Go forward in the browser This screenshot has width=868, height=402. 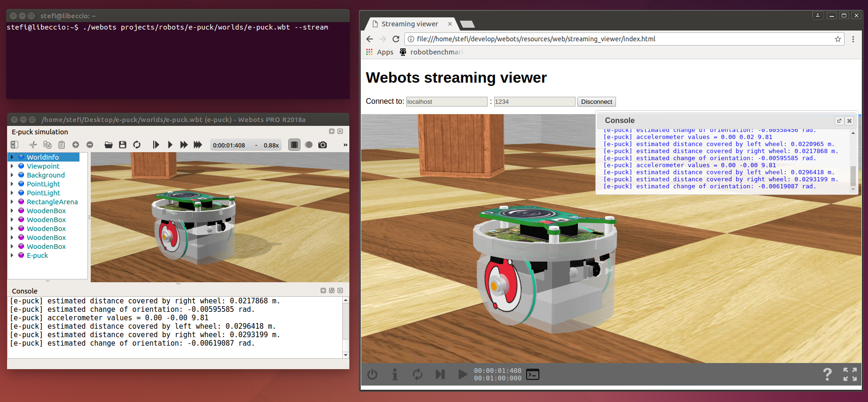click(x=383, y=39)
